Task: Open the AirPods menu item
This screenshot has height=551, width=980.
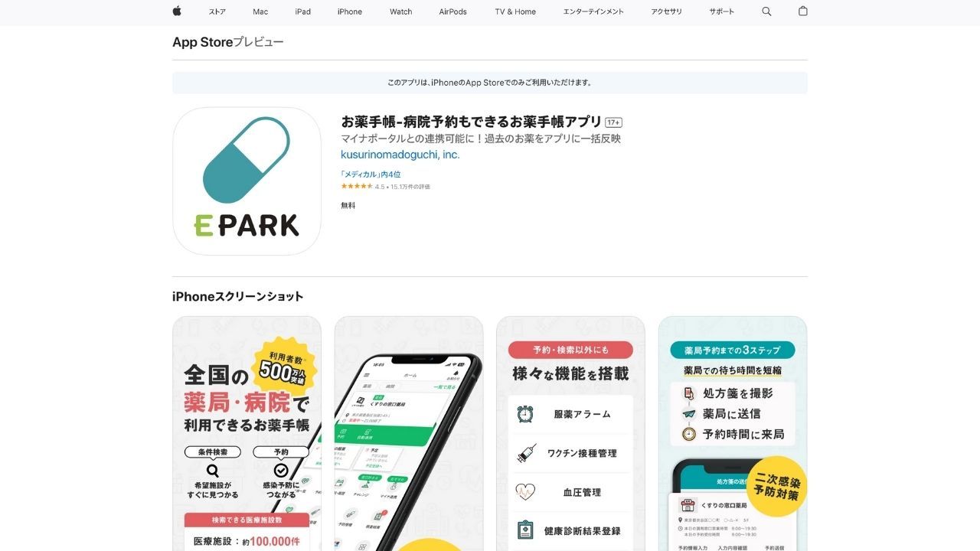Action: click(x=453, y=11)
